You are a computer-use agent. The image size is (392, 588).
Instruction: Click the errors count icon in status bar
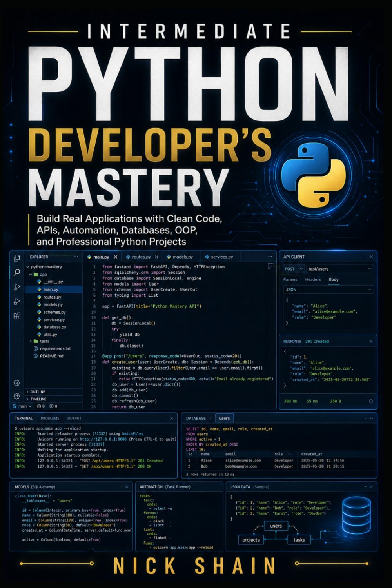point(39,406)
